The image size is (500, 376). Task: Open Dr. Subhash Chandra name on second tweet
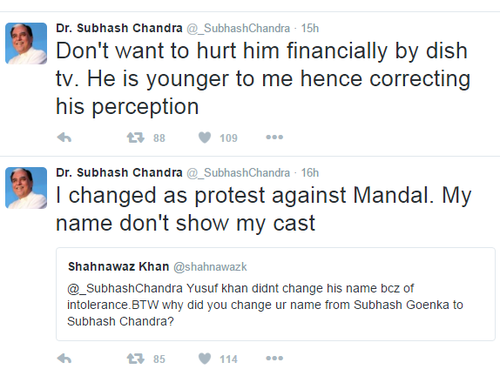(119, 173)
